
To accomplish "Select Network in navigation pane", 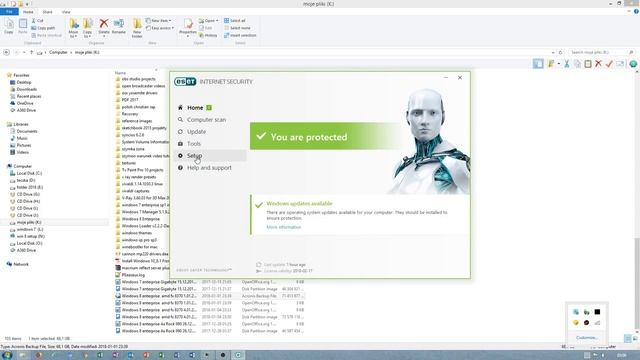I will (21, 264).
